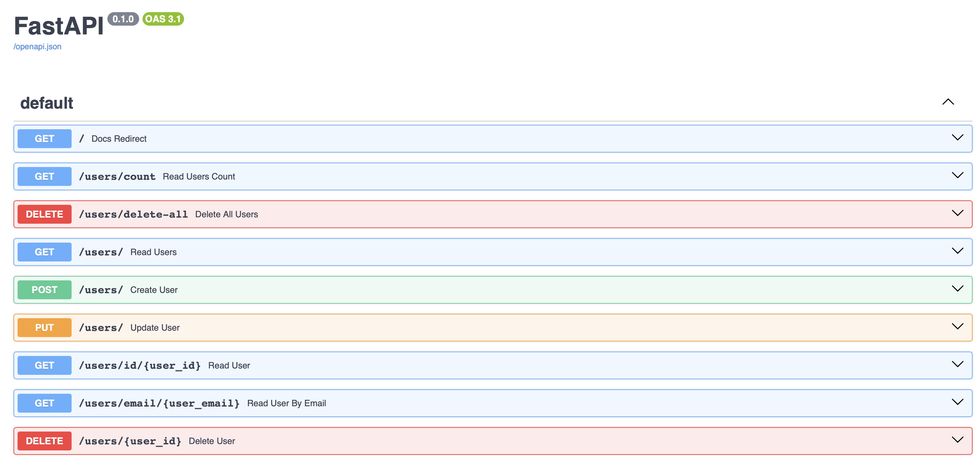This screenshot has width=980, height=471.
Task: Click the /users/{user_id} delete path
Action: click(130, 441)
